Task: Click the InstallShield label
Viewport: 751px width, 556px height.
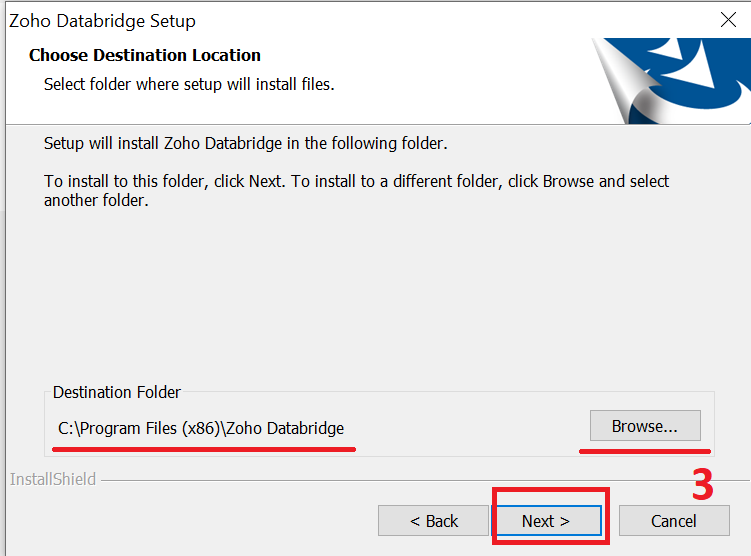Action: click(x=53, y=479)
